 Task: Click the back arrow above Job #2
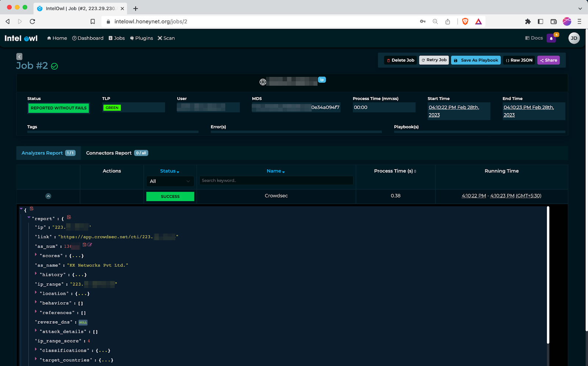(x=19, y=57)
